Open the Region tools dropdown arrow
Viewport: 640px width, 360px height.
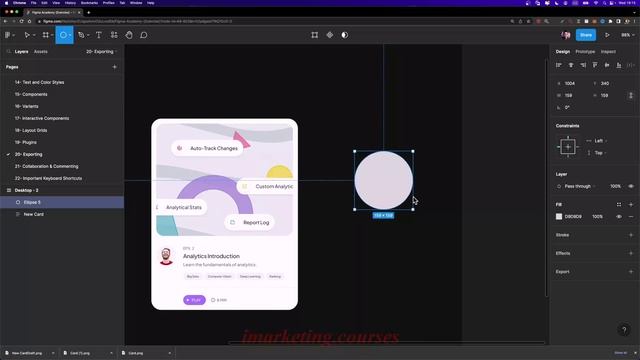click(x=52, y=36)
